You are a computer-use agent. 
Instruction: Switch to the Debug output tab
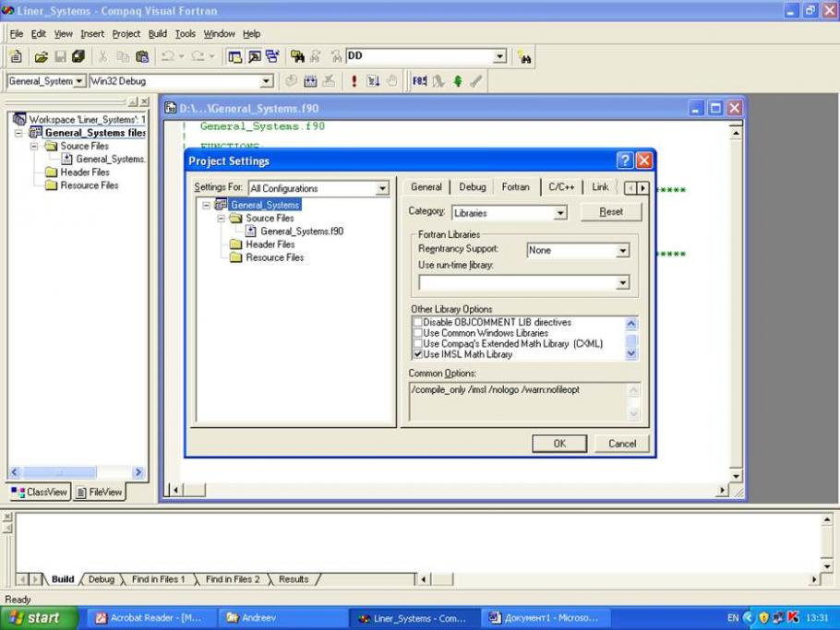coord(100,579)
